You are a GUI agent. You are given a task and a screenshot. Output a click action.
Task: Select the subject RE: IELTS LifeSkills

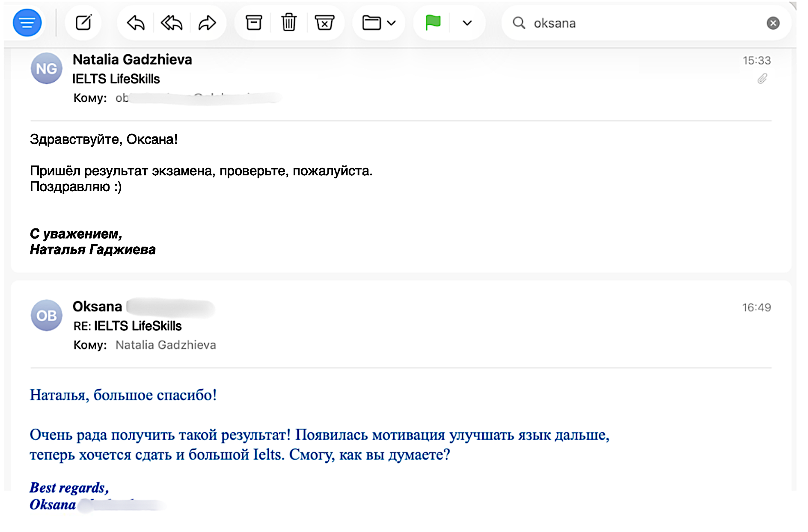[x=128, y=326]
